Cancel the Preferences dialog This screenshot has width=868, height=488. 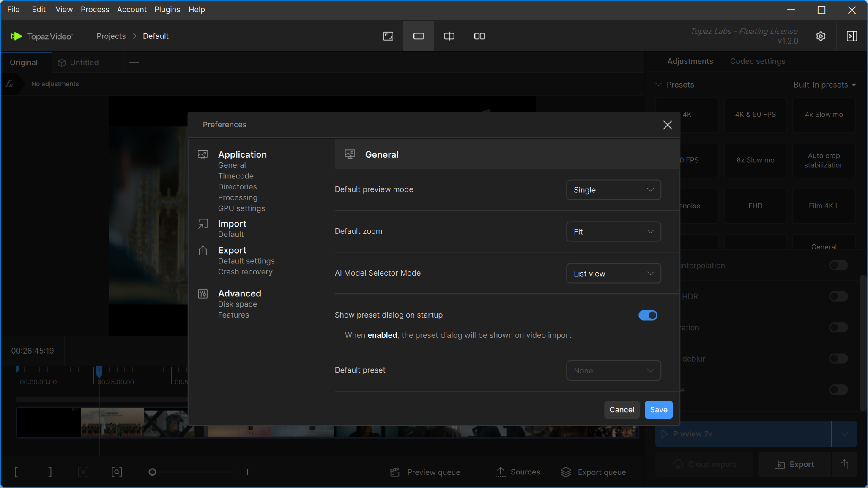tap(622, 410)
